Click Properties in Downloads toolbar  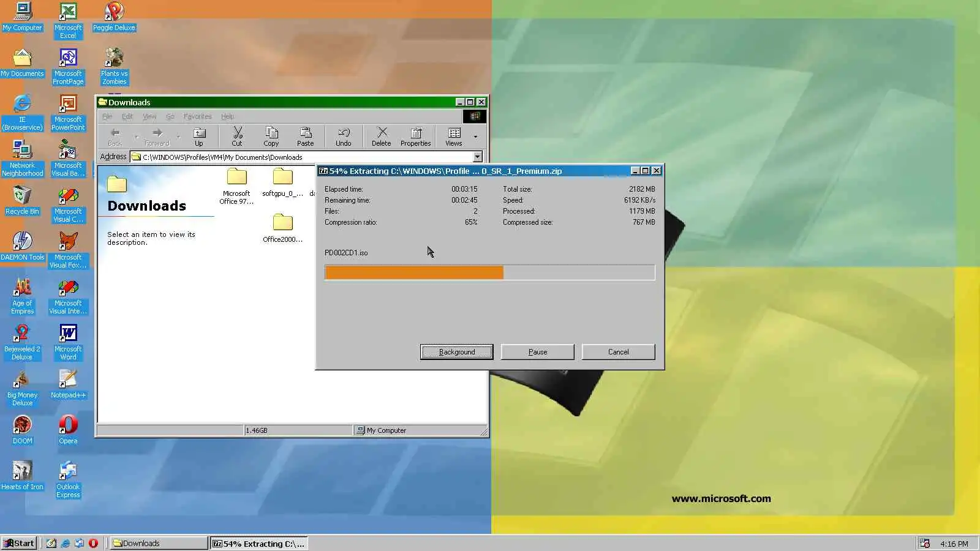(416, 137)
